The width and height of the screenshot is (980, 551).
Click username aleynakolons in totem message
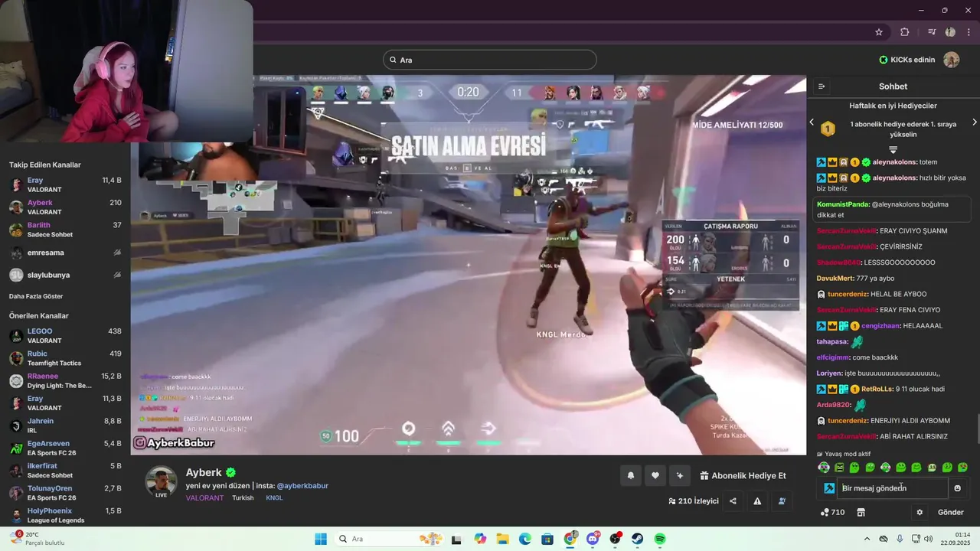tap(895, 162)
